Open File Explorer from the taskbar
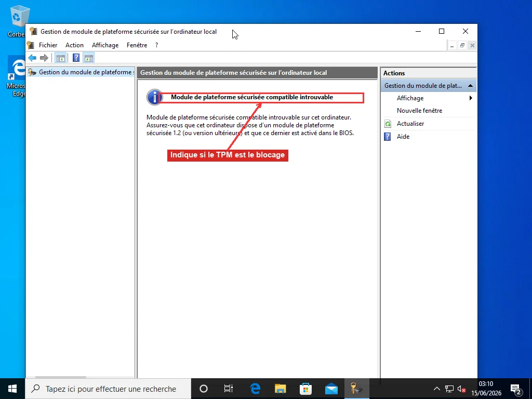The image size is (532, 399). click(280, 389)
